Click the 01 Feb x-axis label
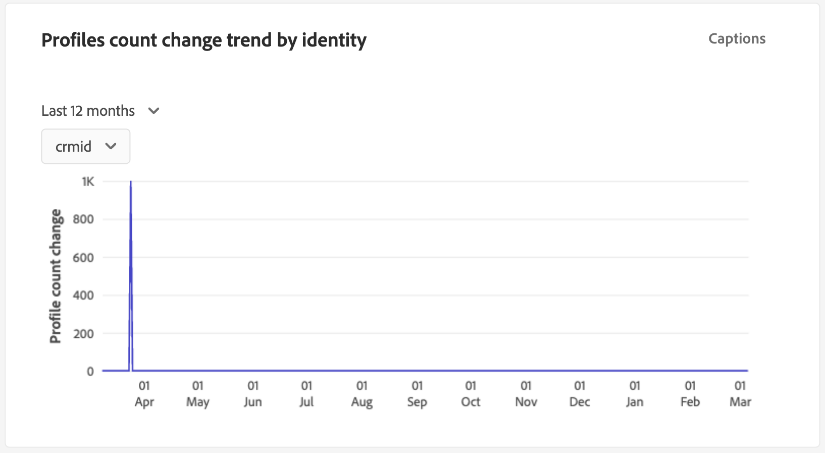This screenshot has width=825, height=454. click(689, 394)
